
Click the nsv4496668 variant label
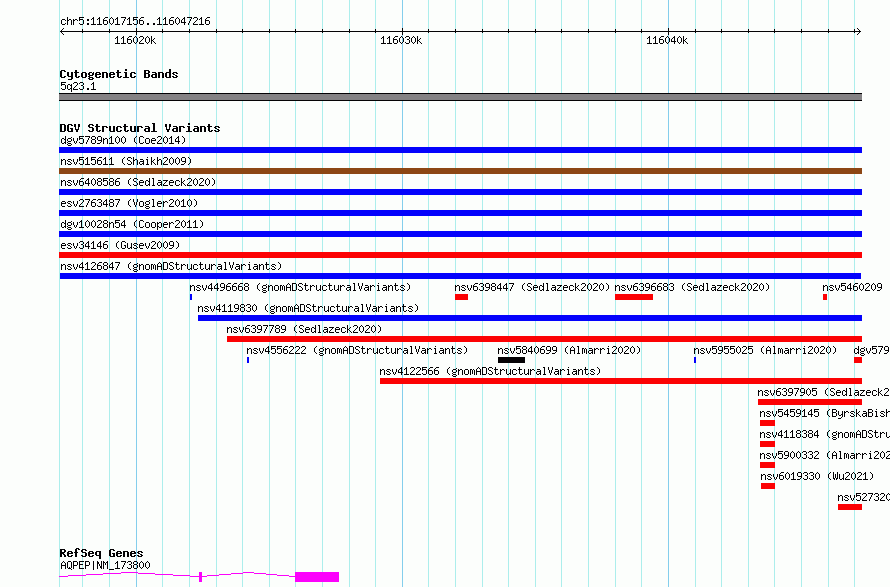[300, 287]
